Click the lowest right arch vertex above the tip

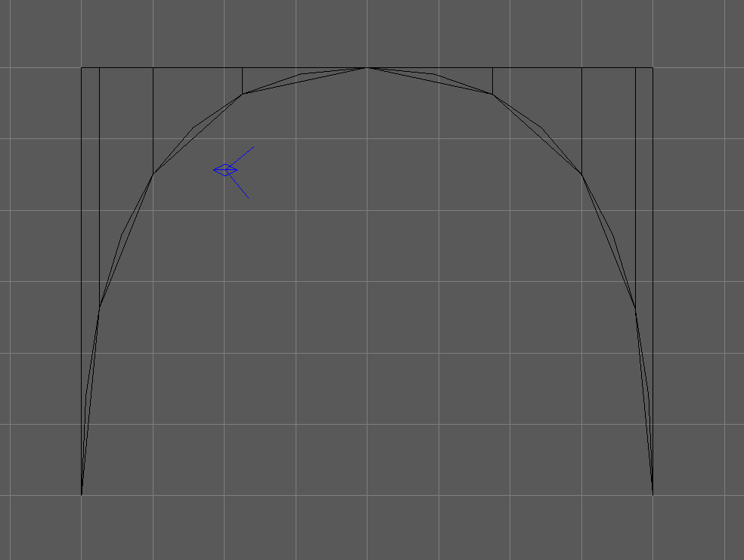635,308
